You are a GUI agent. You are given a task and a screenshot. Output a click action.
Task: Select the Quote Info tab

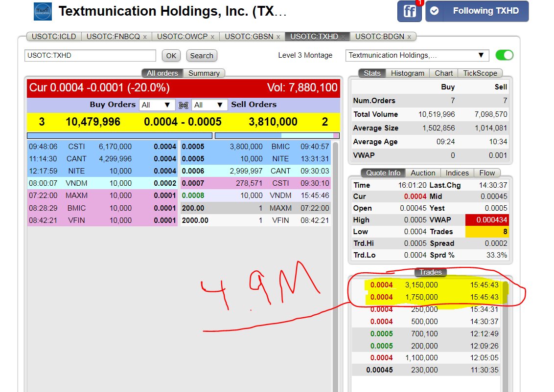pos(383,173)
